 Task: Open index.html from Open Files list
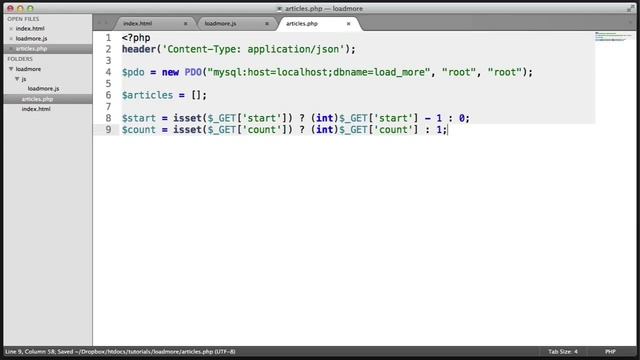30,29
